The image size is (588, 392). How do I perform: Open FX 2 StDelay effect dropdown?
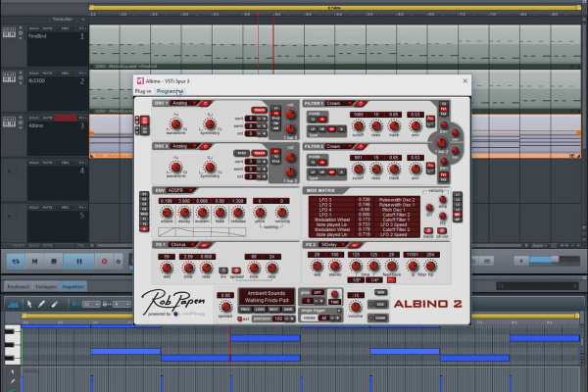tap(332, 245)
